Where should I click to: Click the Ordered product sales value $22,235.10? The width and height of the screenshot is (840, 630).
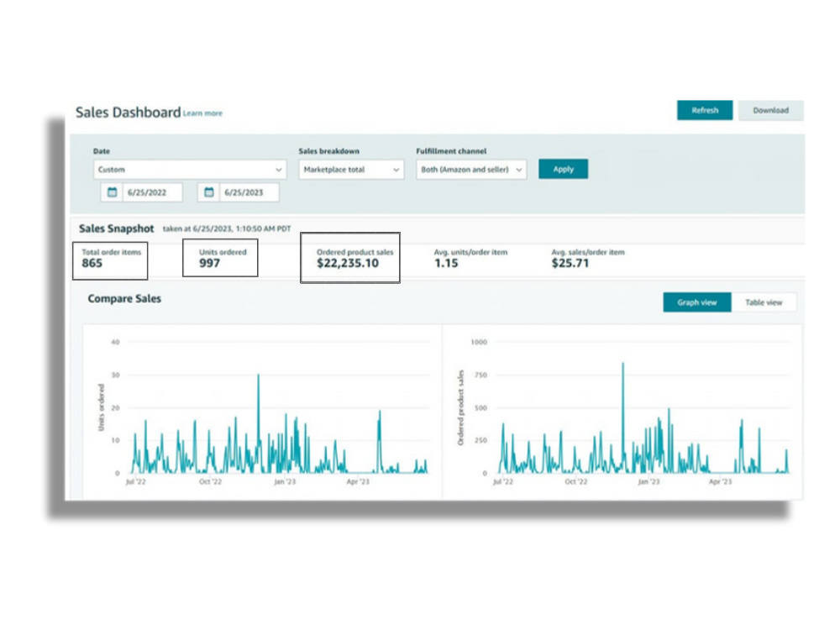(348, 263)
